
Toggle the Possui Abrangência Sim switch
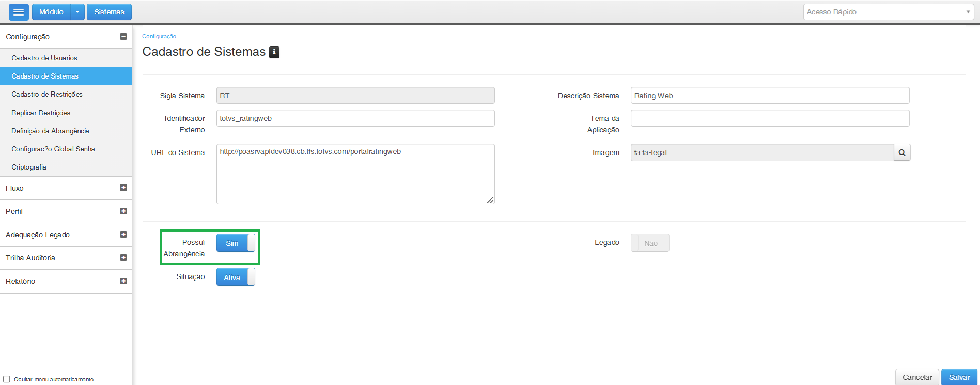[236, 243]
